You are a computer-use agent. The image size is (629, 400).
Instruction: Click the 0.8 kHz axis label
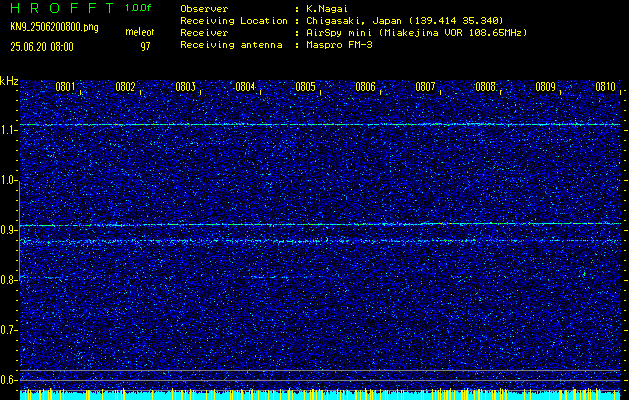[9, 280]
